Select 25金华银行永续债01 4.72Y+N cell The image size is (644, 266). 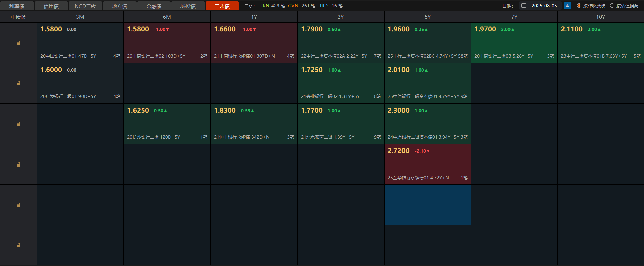(x=428, y=164)
